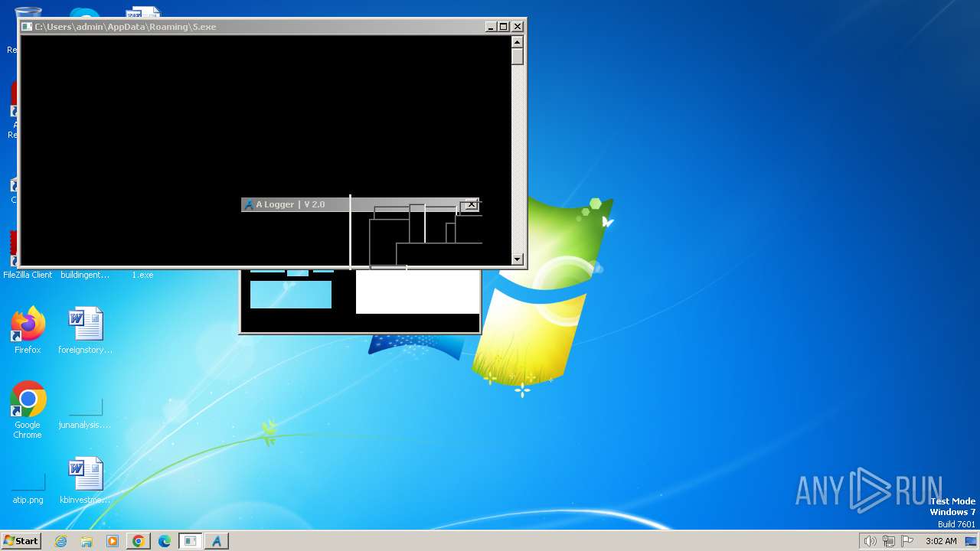The image size is (980, 551).
Task: Open the network tray icon
Action: point(889,541)
